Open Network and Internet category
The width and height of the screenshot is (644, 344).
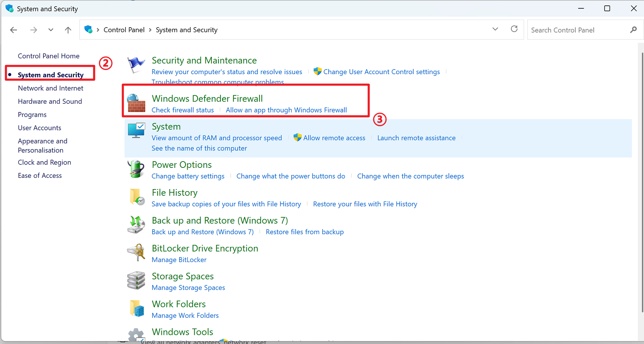pos(50,88)
